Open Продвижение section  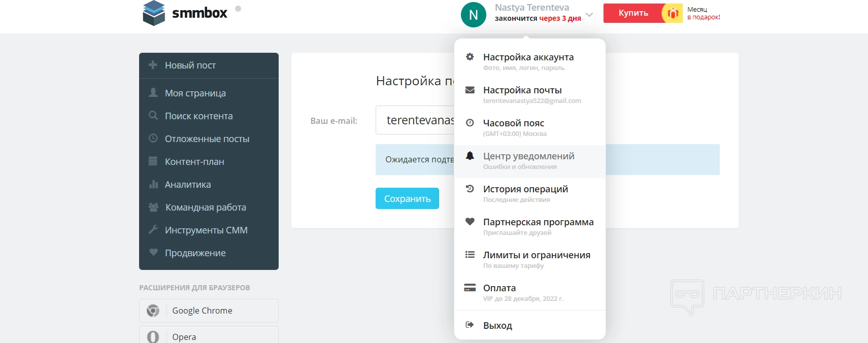(209, 253)
